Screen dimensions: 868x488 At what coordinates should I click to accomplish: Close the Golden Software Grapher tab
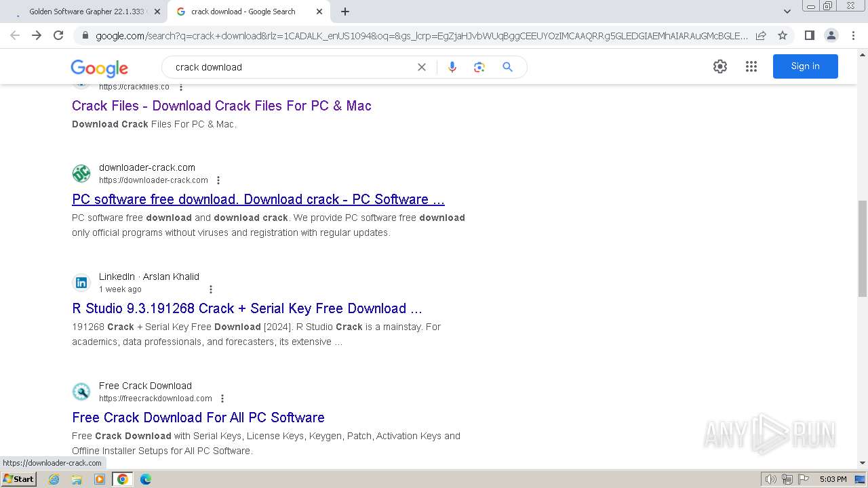click(157, 12)
